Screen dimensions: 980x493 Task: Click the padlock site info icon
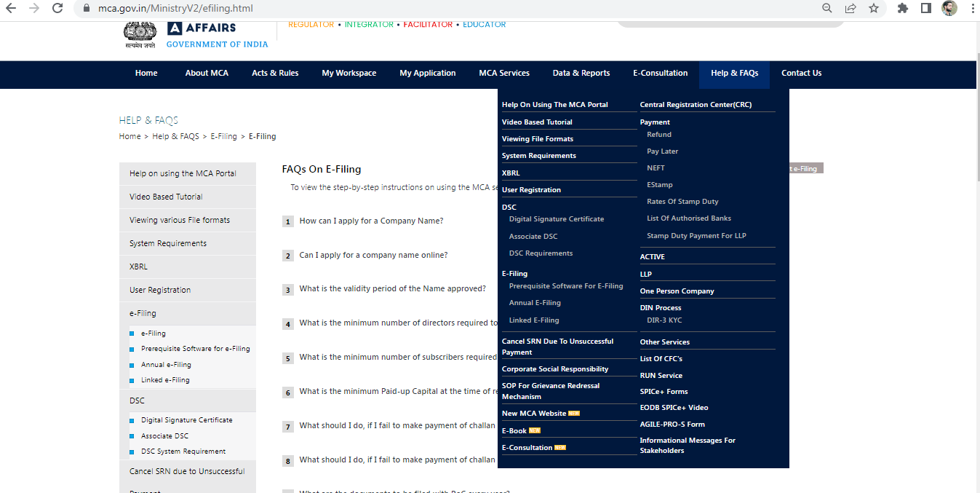(x=86, y=9)
